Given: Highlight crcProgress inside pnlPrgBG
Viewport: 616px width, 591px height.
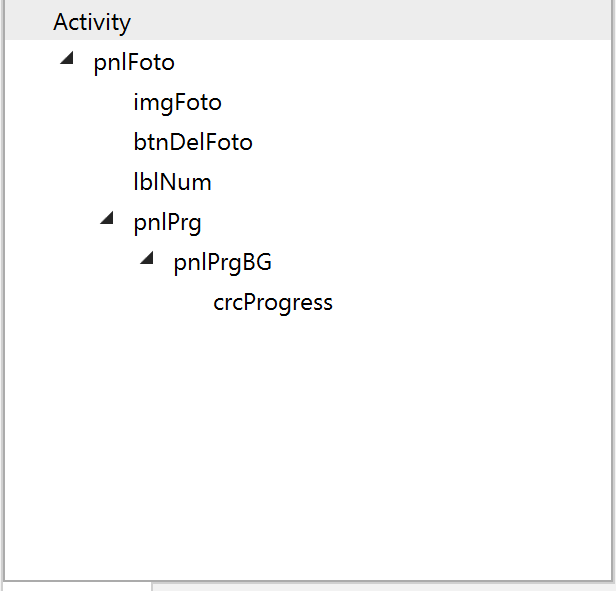Looking at the screenshot, I should coord(272,303).
